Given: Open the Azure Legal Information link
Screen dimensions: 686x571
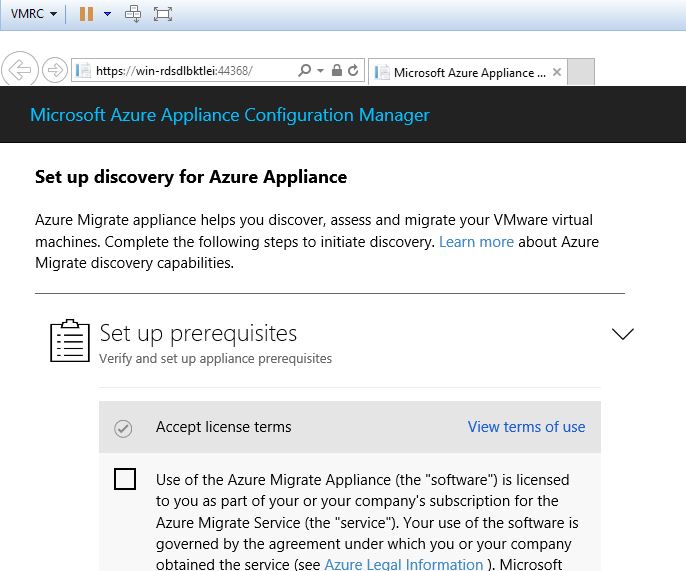Looking at the screenshot, I should pos(403,564).
